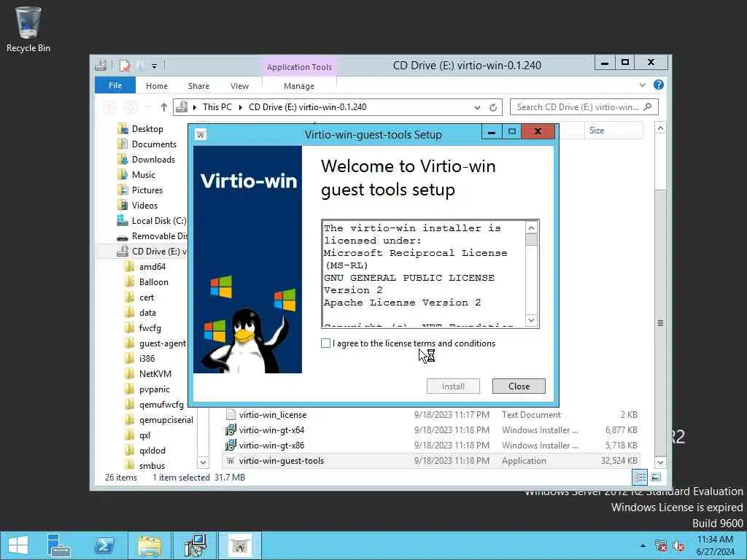Click Properties icon in Quick Access Toolbar
Image resolution: width=747 pixels, height=560 pixels.
pyautogui.click(x=125, y=66)
